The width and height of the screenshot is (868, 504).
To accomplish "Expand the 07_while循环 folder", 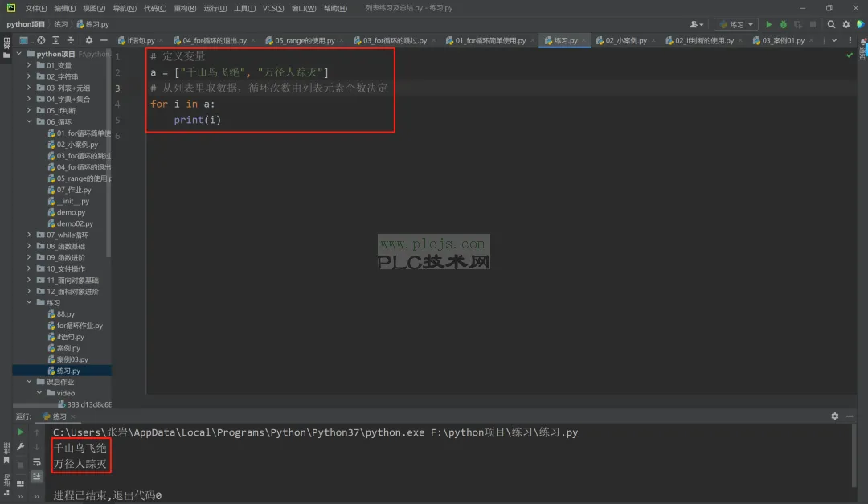I will click(x=29, y=235).
